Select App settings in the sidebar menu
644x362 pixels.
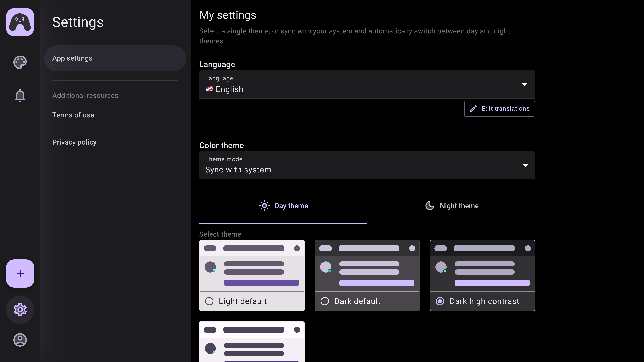click(x=115, y=58)
